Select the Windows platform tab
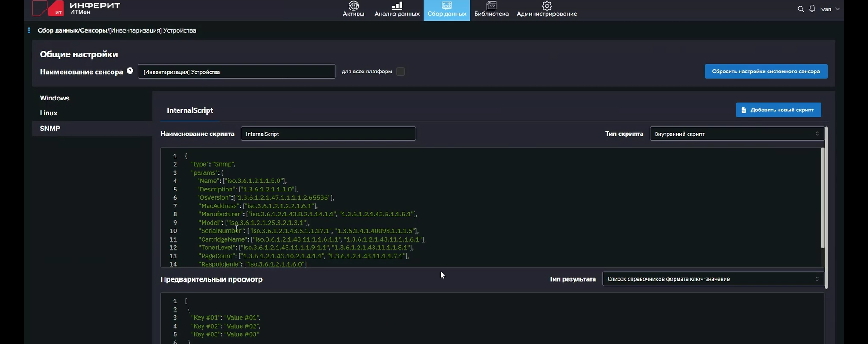Viewport: 868px width, 344px height. coord(55,98)
